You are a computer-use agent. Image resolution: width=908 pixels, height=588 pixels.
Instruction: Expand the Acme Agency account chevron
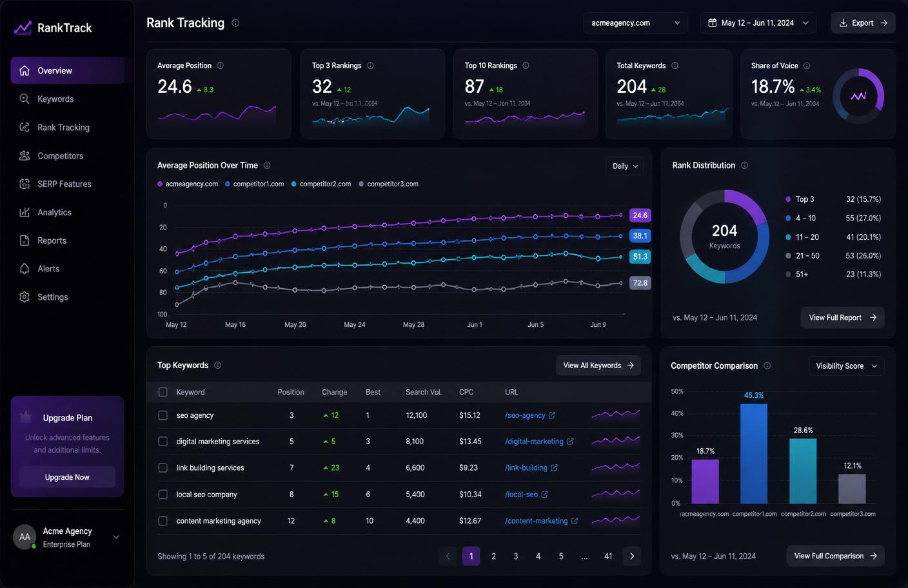point(116,537)
